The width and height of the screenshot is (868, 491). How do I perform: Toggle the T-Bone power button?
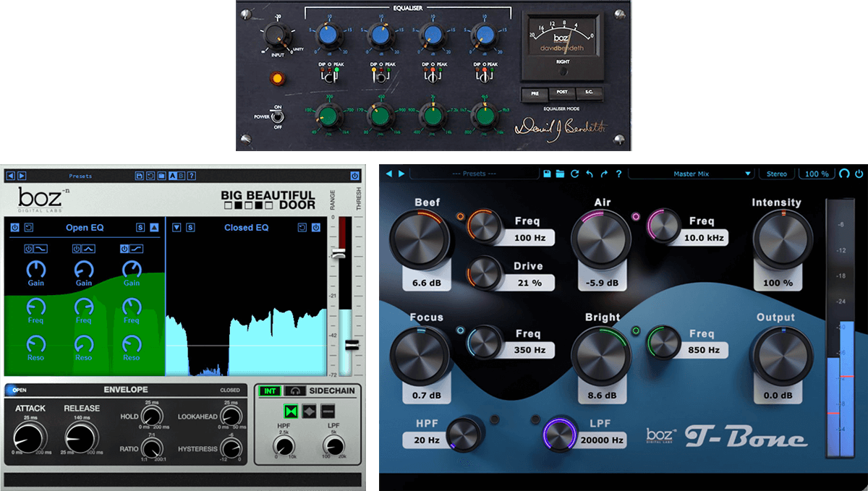(x=859, y=174)
